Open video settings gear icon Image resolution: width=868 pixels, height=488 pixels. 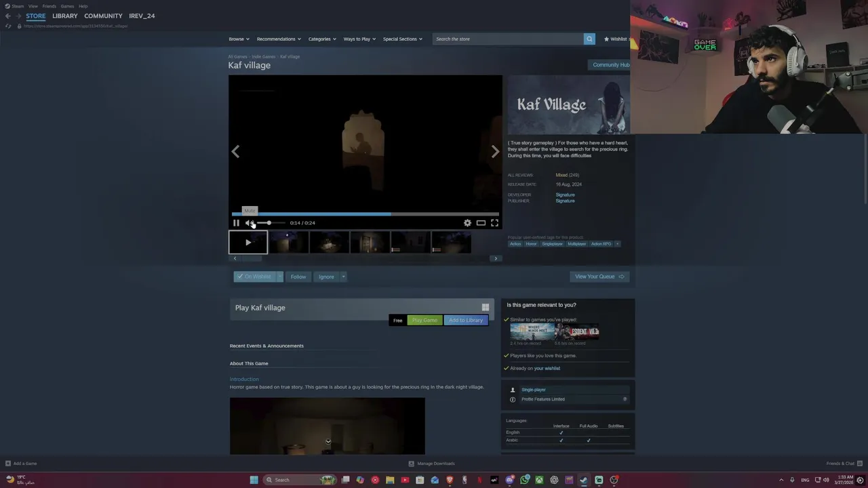[x=467, y=223]
